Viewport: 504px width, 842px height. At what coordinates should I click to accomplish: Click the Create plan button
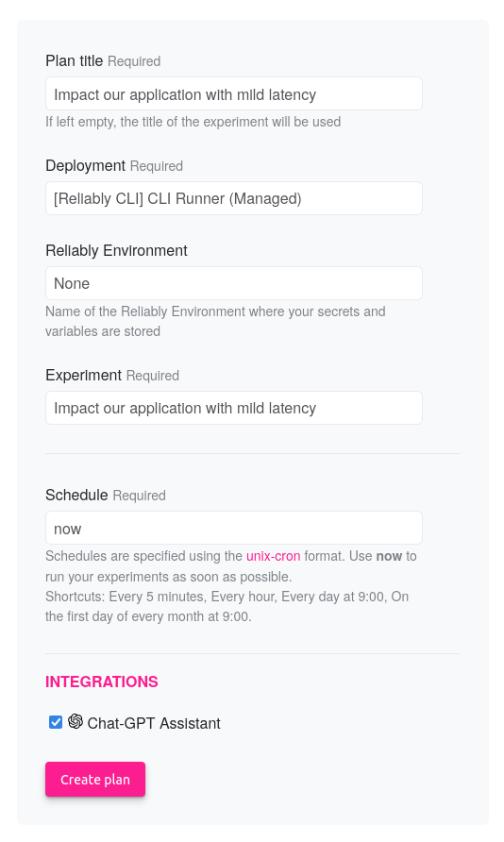[95, 779]
